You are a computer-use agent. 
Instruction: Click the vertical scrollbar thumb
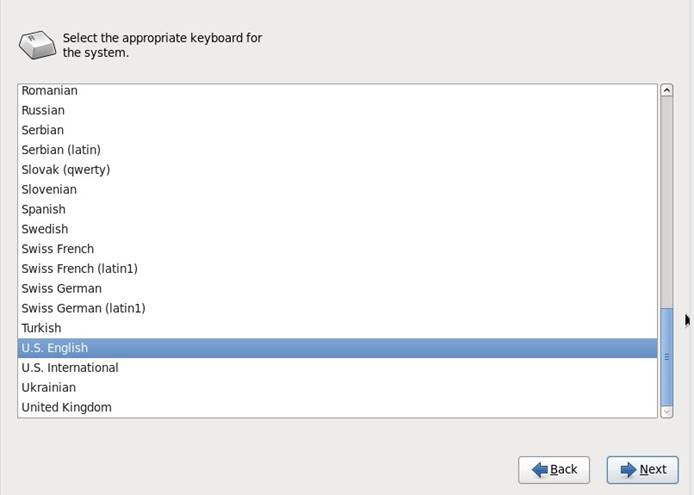tap(667, 355)
